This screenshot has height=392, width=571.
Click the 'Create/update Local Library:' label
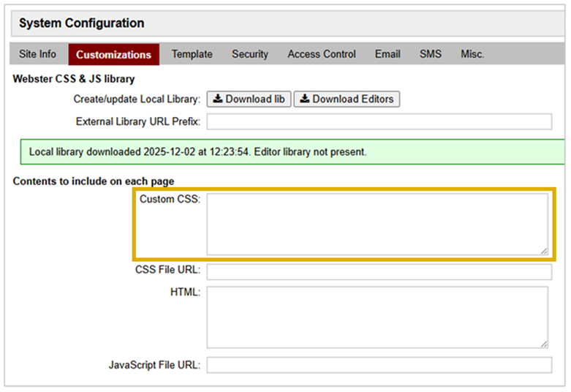tap(137, 99)
